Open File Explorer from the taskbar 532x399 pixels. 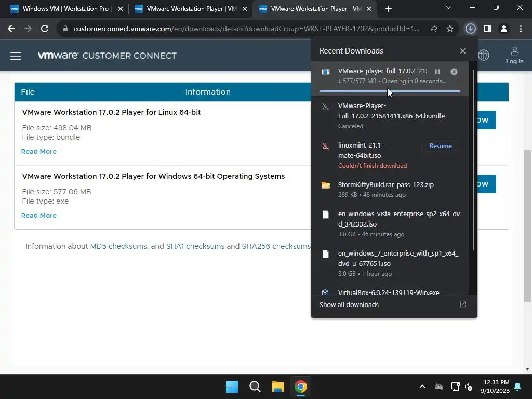pyautogui.click(x=278, y=387)
